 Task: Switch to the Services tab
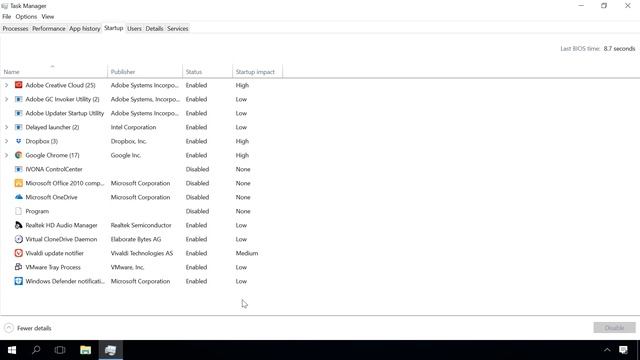point(178,29)
